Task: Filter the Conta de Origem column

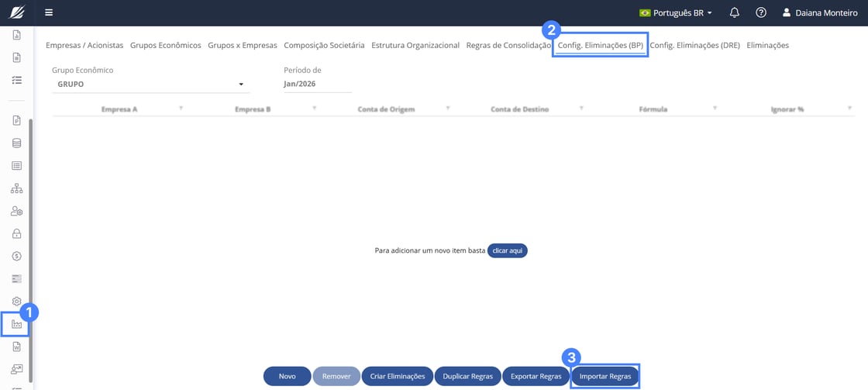Action: pos(448,109)
